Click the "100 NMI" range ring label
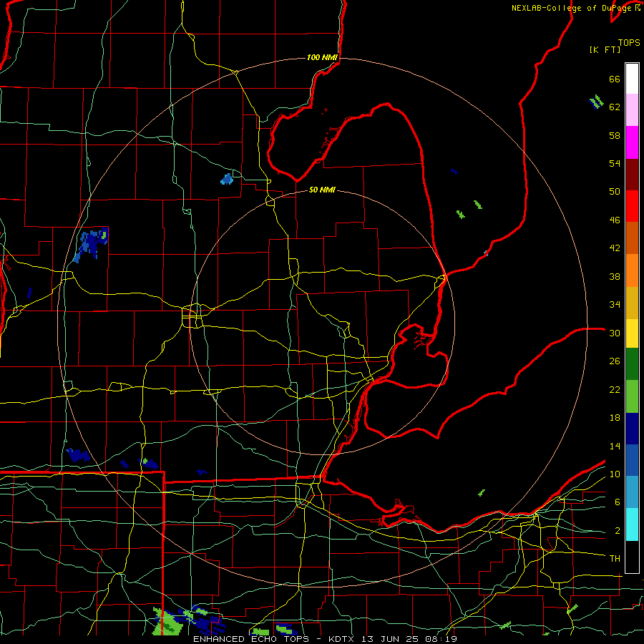 (322, 57)
